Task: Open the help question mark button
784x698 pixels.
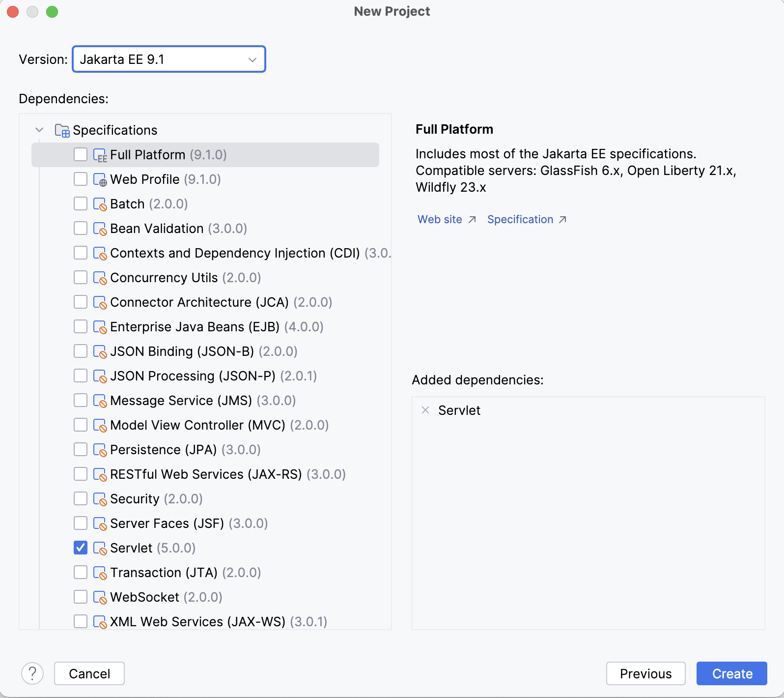Action: click(x=32, y=673)
